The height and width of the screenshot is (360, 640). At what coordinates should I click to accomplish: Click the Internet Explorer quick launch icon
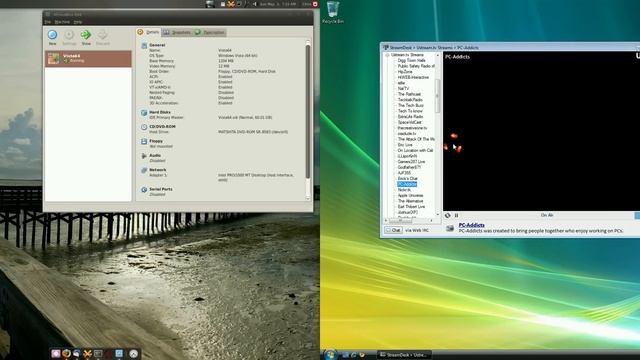pos(354,355)
